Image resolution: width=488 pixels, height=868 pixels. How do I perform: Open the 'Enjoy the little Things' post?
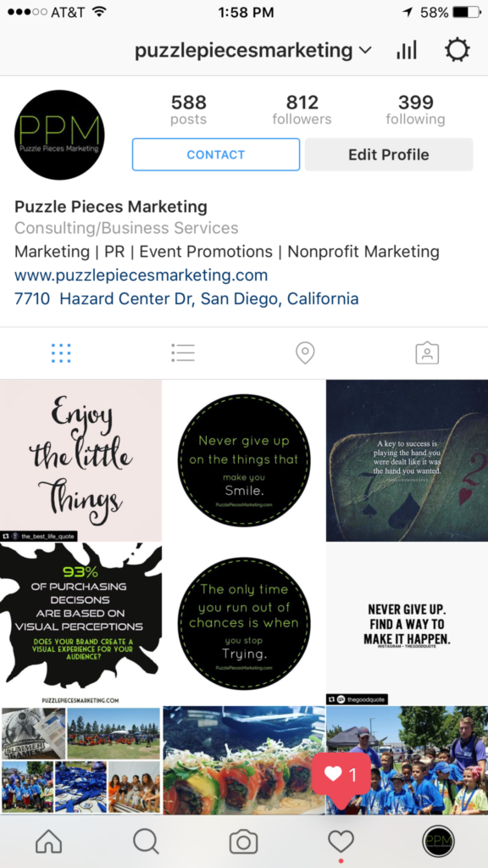tap(80, 460)
